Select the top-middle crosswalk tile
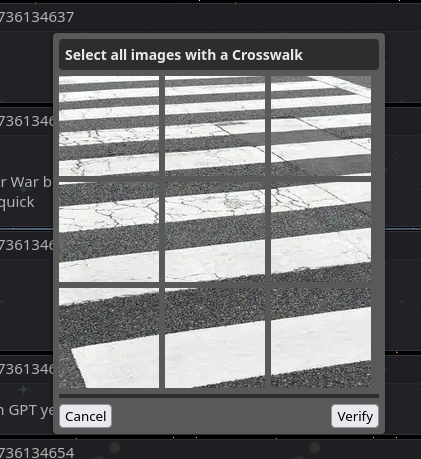This screenshot has height=459, width=421. [x=215, y=126]
